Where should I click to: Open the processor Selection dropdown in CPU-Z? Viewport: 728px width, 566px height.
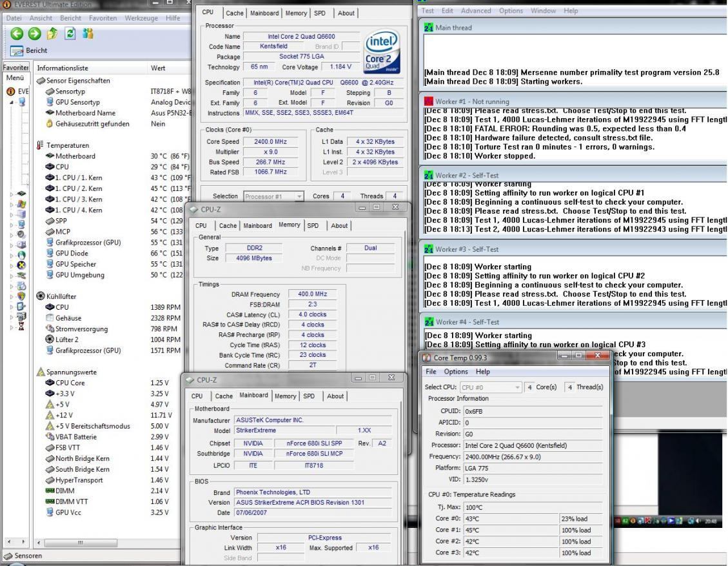273,196
